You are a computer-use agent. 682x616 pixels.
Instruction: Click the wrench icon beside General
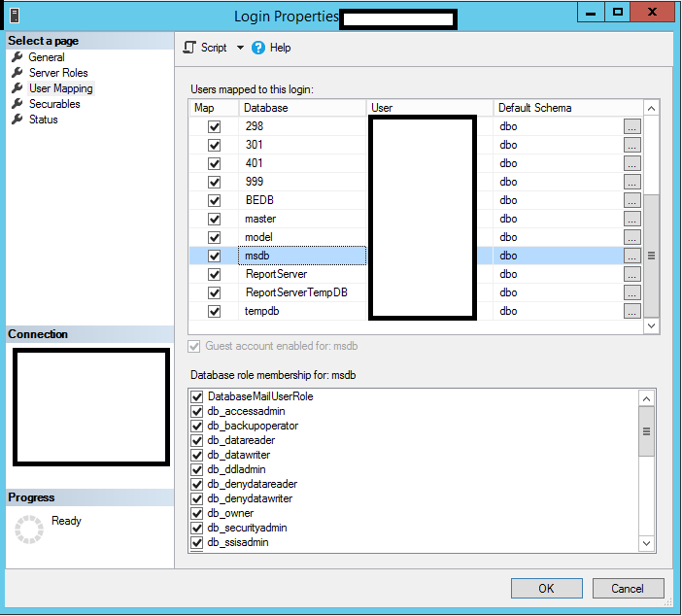point(17,57)
